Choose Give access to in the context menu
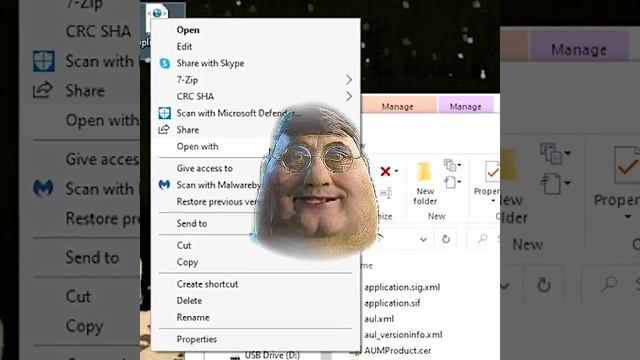This screenshot has height=360, width=640. click(204, 168)
